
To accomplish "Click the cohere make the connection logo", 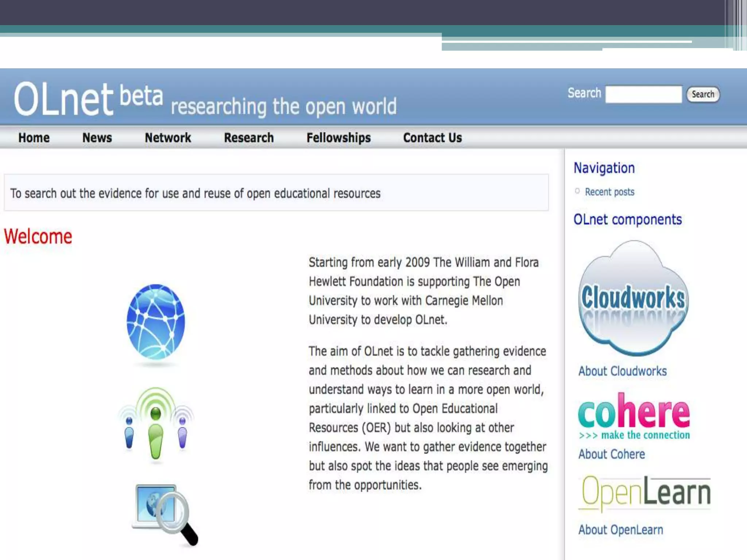I will [634, 416].
